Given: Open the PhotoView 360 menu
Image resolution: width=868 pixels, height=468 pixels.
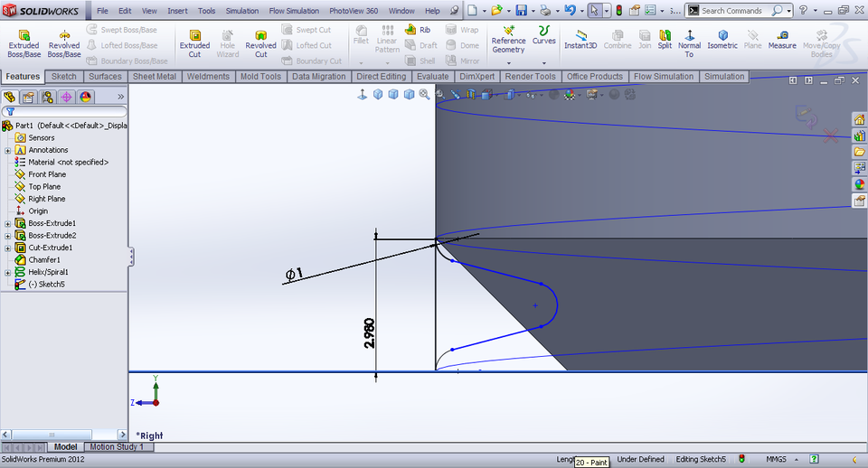Looking at the screenshot, I should (354, 11).
